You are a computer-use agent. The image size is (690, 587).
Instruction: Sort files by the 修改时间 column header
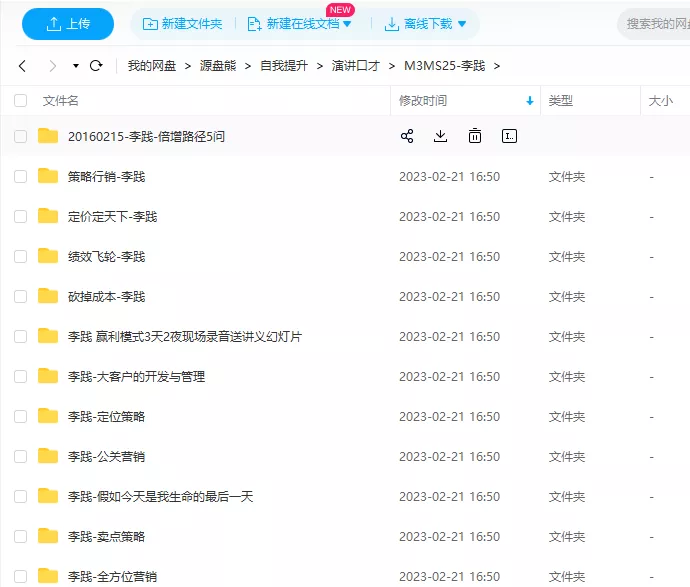[424, 101]
